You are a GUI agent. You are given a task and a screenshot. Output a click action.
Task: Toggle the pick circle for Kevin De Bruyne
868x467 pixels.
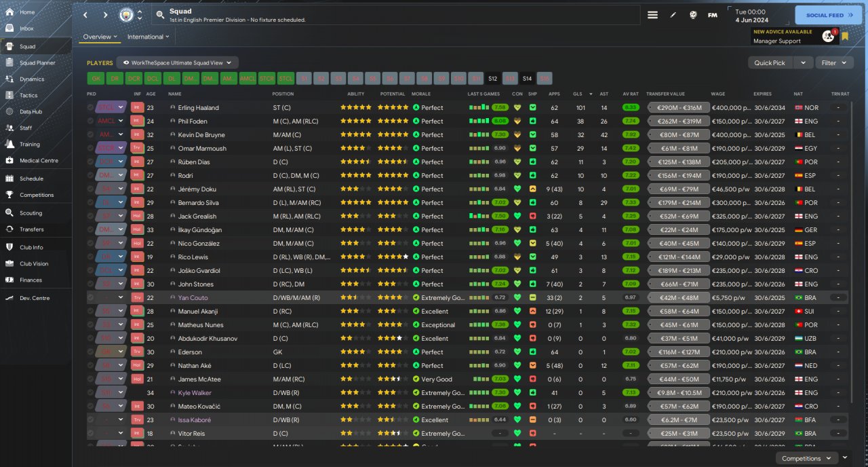tap(91, 134)
